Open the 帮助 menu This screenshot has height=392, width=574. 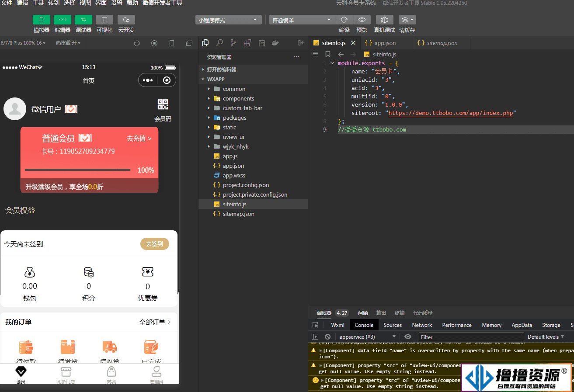tap(132, 3)
